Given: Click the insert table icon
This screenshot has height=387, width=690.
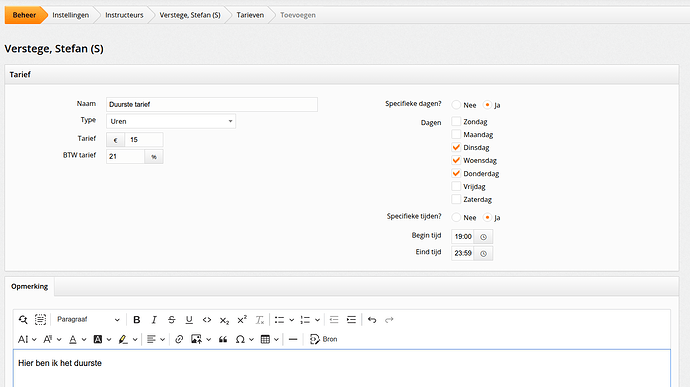Looking at the screenshot, I should [265, 339].
